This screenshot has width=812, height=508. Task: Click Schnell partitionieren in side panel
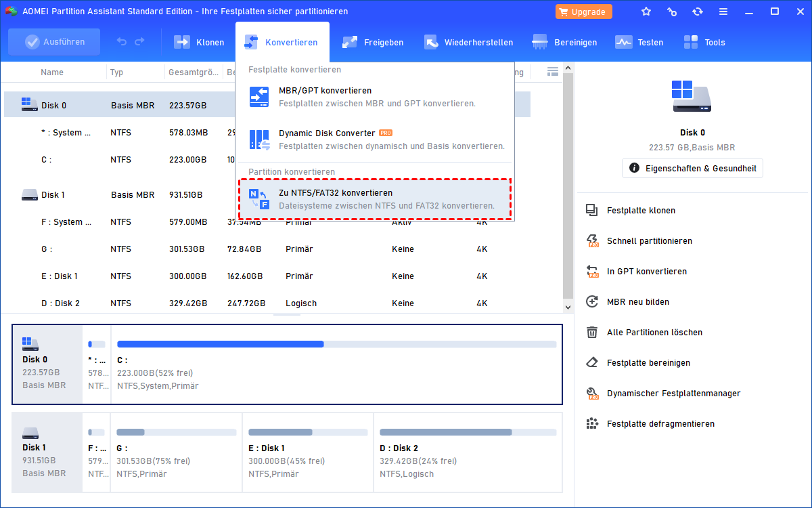pos(650,240)
